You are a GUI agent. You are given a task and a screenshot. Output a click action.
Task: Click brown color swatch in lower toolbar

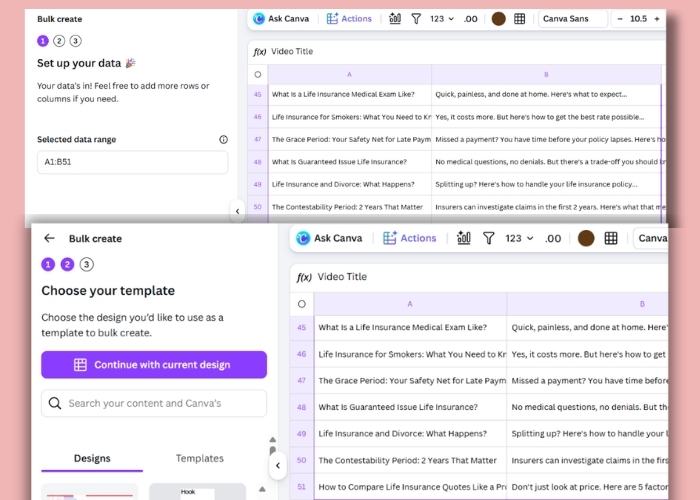pos(586,238)
